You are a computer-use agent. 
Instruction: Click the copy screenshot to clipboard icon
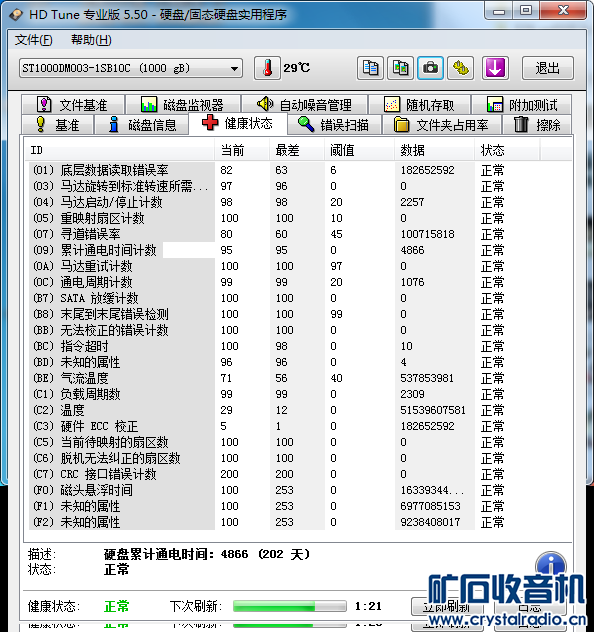coord(401,68)
